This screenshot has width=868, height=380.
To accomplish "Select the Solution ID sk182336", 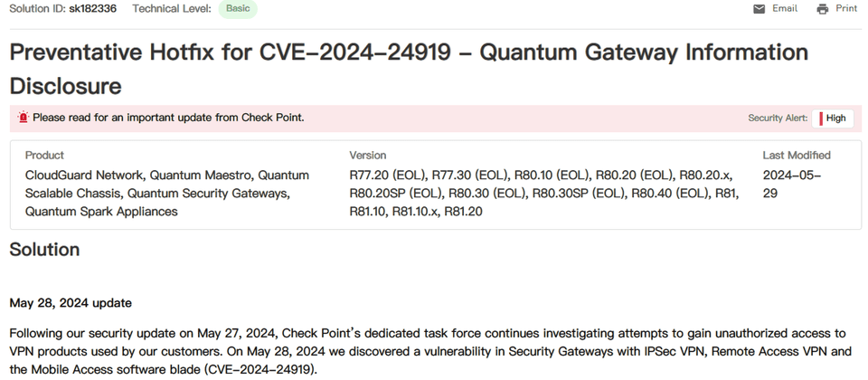I will click(92, 9).
